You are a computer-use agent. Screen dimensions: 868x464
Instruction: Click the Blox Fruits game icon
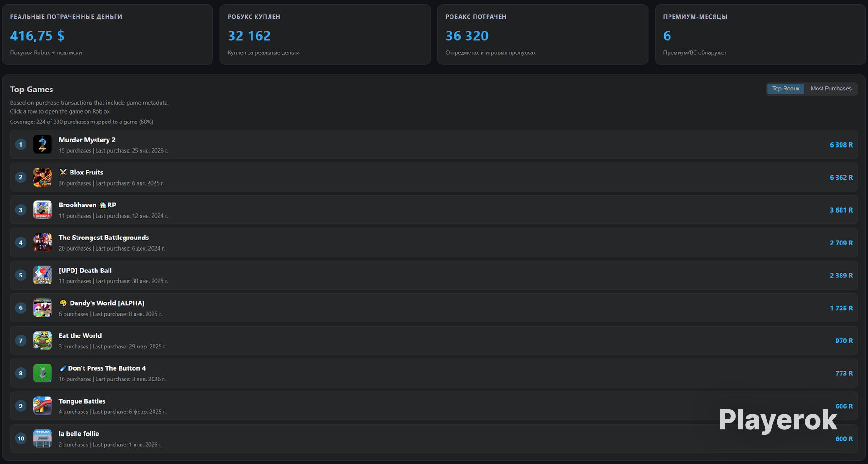tap(43, 177)
